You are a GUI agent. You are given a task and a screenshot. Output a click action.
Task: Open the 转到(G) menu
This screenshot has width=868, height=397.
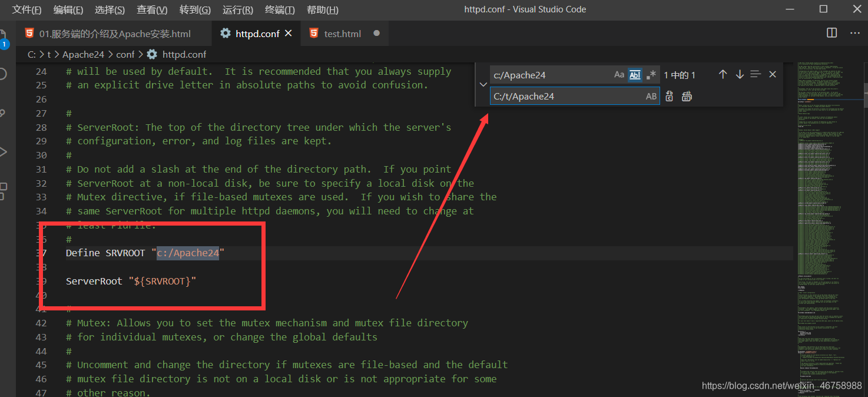[195, 9]
